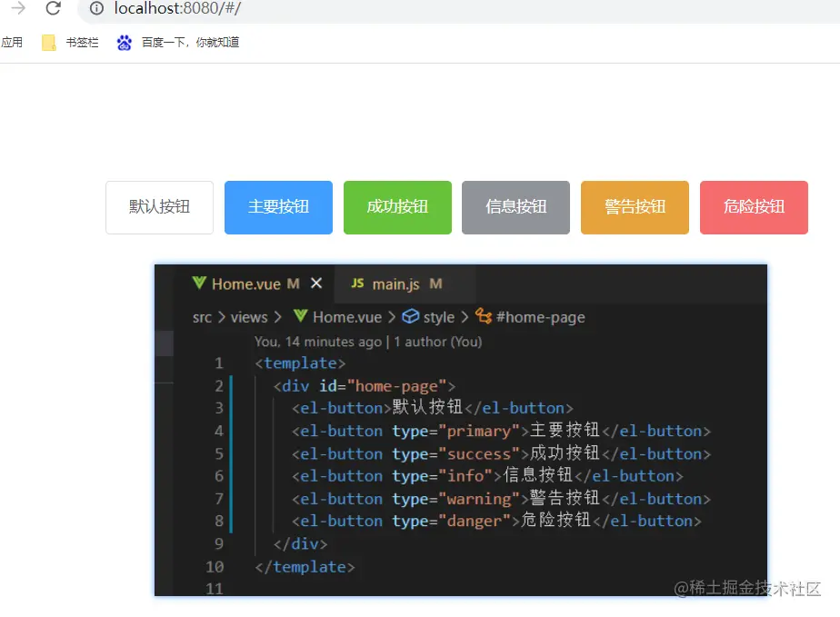The image size is (840, 617).
Task: Click the browser forward arrow
Action: coord(18,8)
